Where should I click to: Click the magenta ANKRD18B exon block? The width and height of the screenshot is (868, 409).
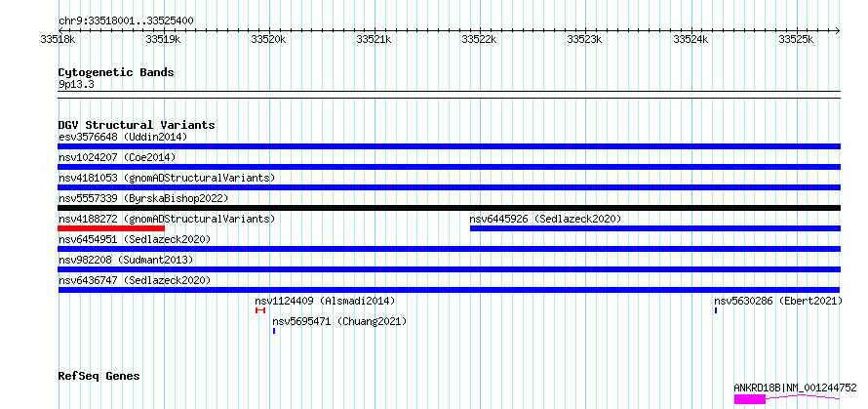click(750, 399)
